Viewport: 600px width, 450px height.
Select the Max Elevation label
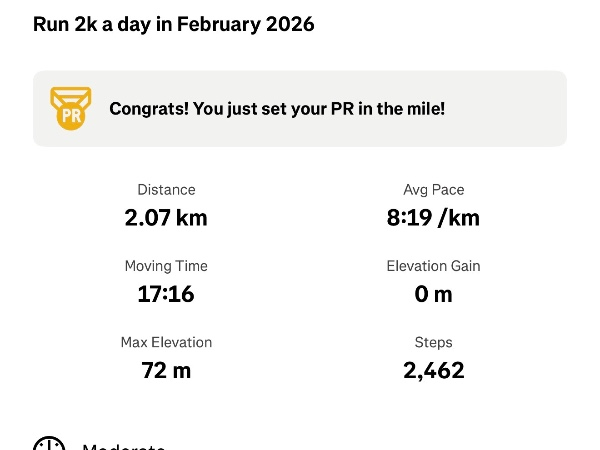tap(166, 342)
